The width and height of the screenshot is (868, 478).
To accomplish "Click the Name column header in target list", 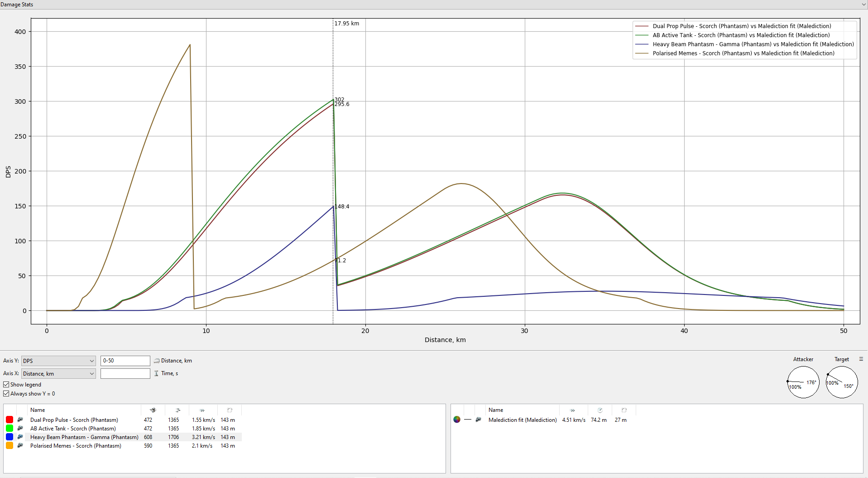I will pyautogui.click(x=496, y=410).
